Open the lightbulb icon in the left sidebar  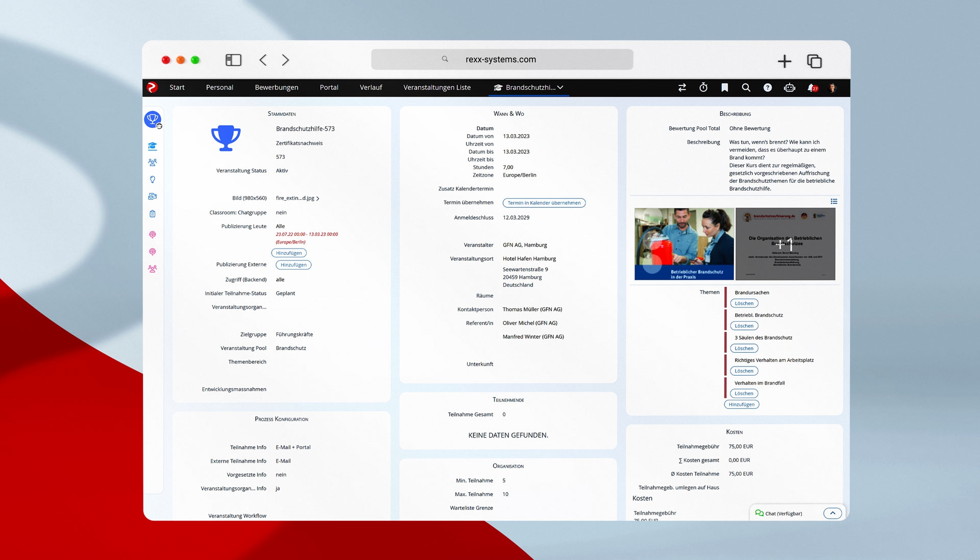coord(152,179)
